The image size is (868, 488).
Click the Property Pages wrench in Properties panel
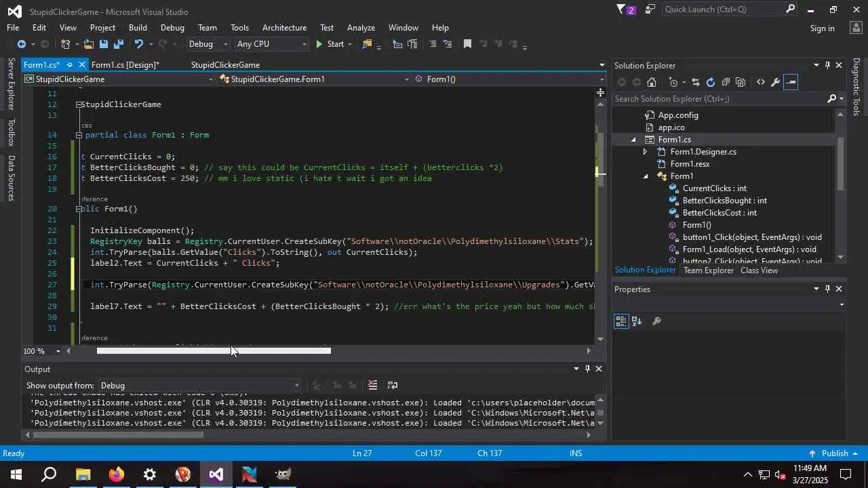point(656,321)
